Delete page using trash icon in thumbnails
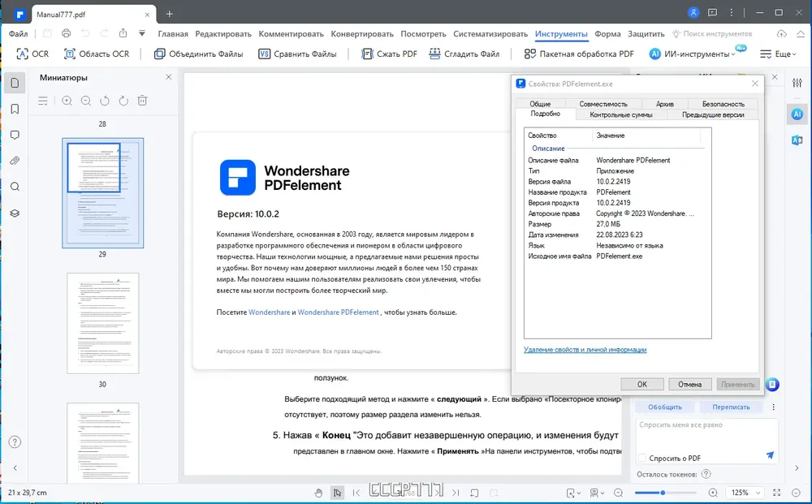The image size is (812, 504). pyautogui.click(x=142, y=101)
